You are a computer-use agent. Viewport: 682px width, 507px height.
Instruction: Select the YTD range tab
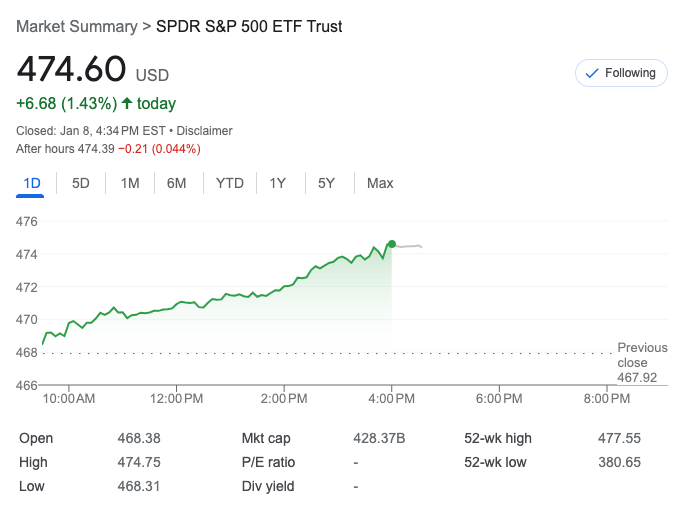click(x=230, y=183)
